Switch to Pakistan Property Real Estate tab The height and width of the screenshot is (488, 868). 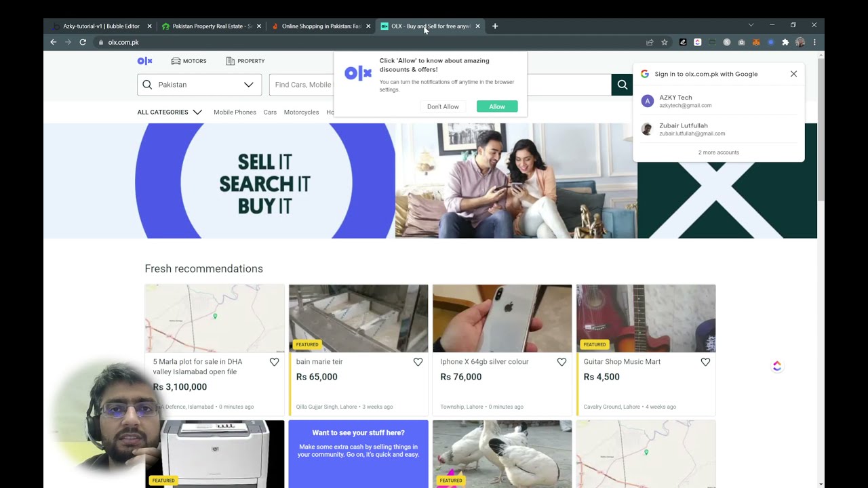point(212,26)
